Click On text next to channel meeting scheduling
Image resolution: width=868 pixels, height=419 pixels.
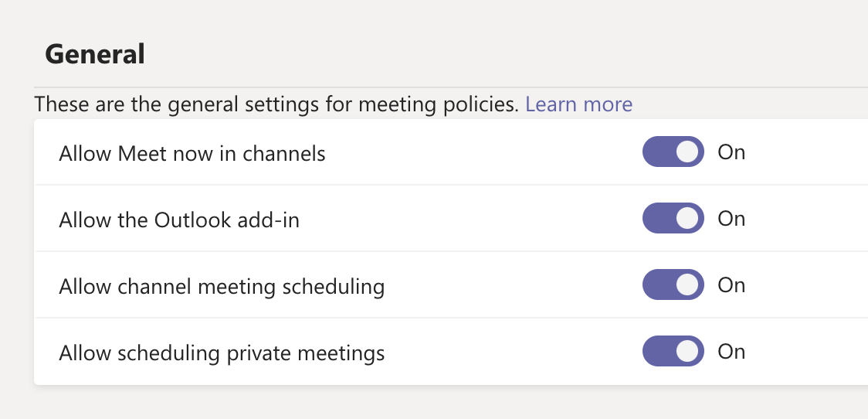coord(731,285)
